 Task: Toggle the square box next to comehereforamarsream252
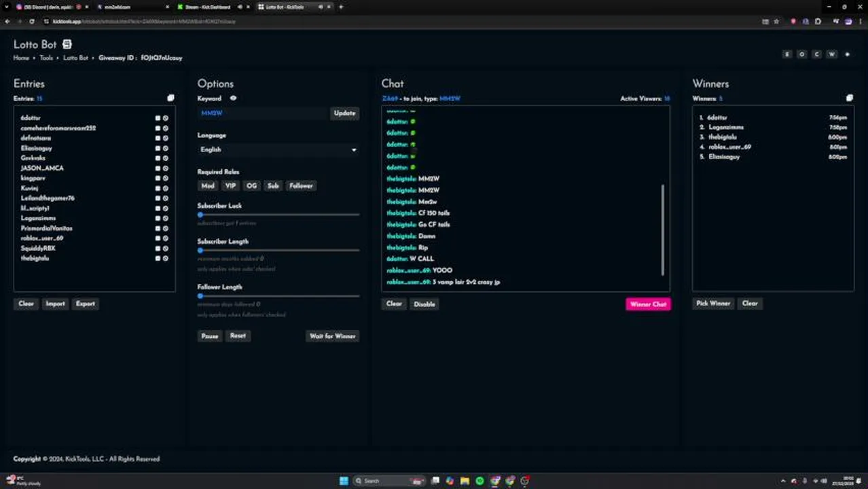158,128
